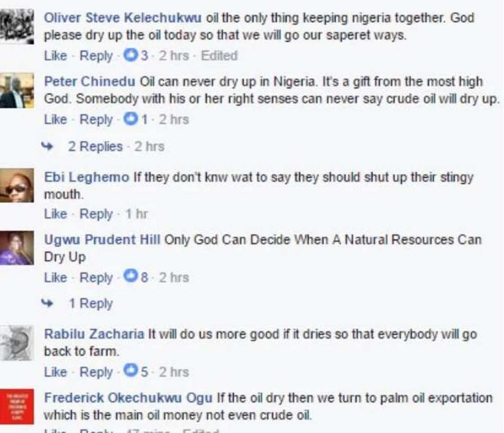The image size is (504, 433).
Task: Open Peter Chinedu's avatar thumbnail
Action: coord(17,90)
